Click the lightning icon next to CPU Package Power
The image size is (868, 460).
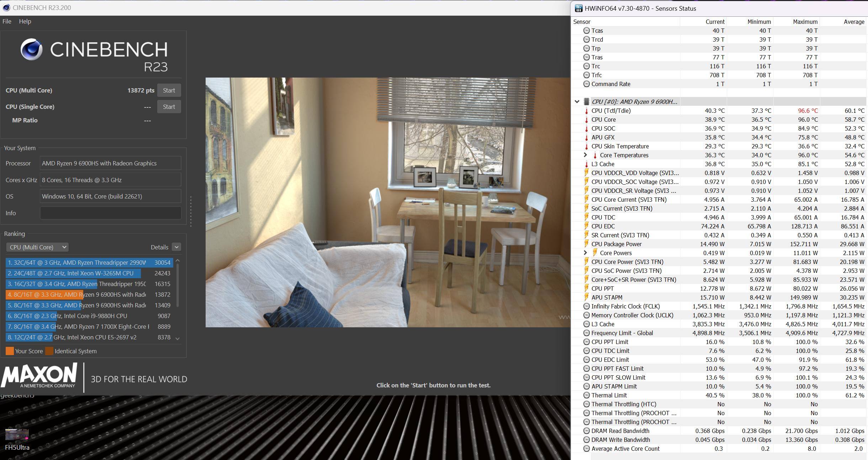coord(587,244)
